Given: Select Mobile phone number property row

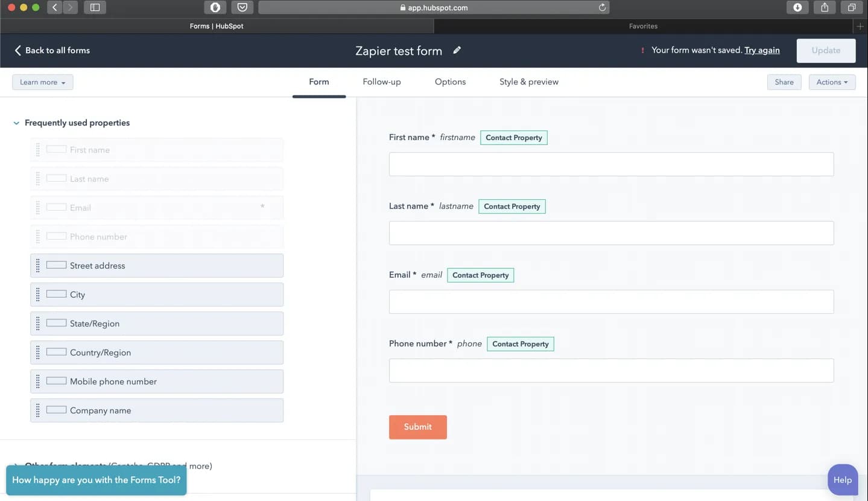Looking at the screenshot, I should (157, 381).
